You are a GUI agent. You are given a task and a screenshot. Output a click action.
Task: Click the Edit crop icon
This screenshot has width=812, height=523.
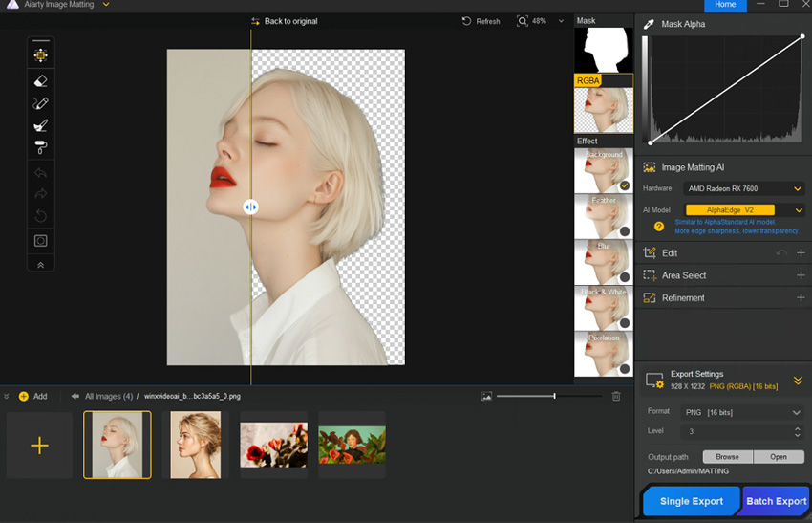tap(649, 253)
